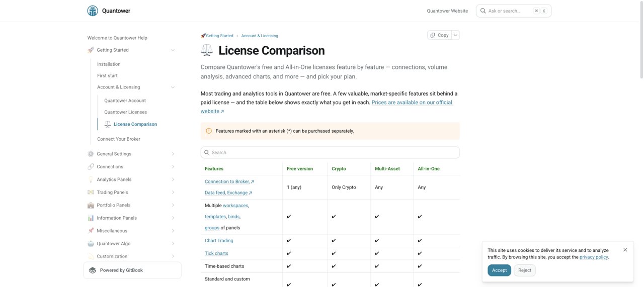The width and height of the screenshot is (644, 287).
Task: Click the search magnifier icon in header
Action: click(483, 11)
